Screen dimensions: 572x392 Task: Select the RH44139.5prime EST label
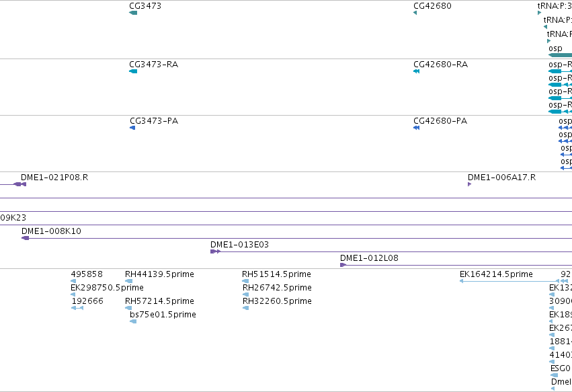pos(159,274)
